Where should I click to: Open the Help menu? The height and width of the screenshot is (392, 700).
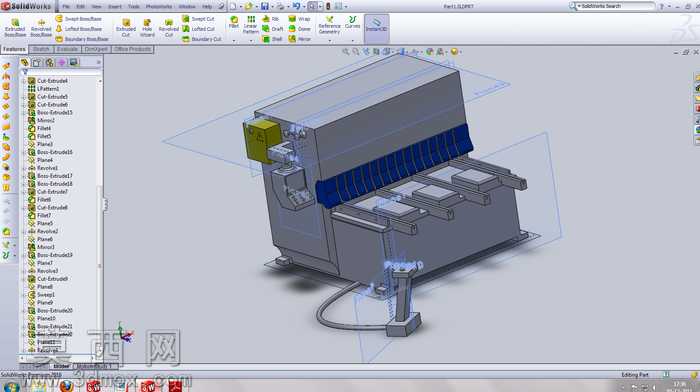pos(207,7)
